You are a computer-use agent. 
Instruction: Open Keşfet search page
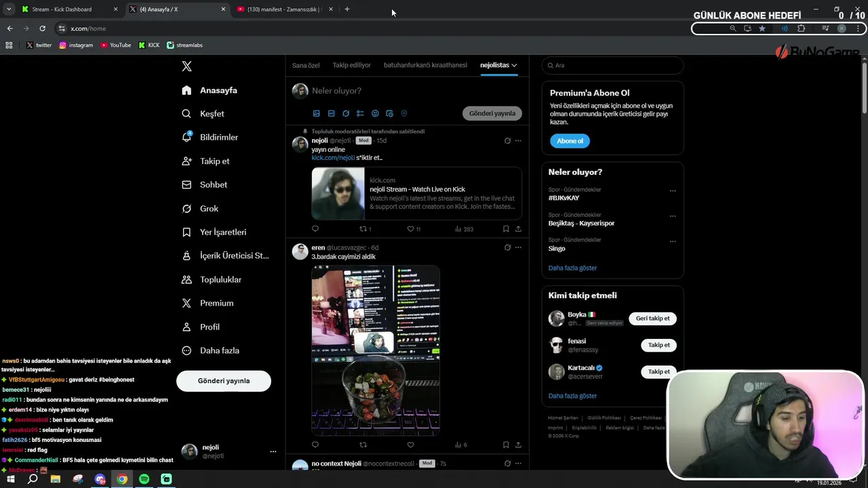[x=203, y=114]
